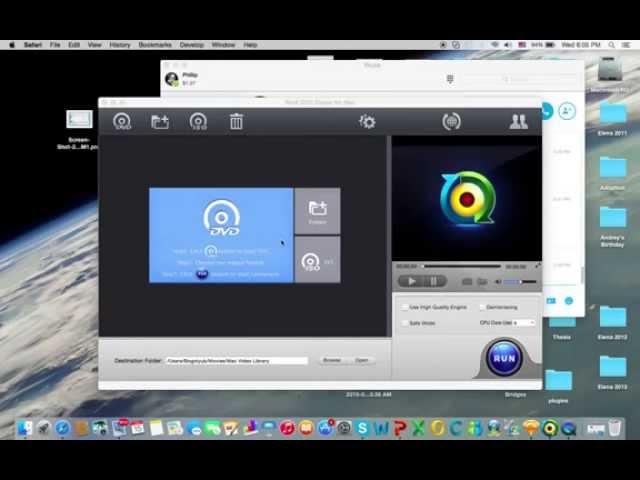Open Finder from the Dock
This screenshot has height=480, width=640.
coord(25,428)
